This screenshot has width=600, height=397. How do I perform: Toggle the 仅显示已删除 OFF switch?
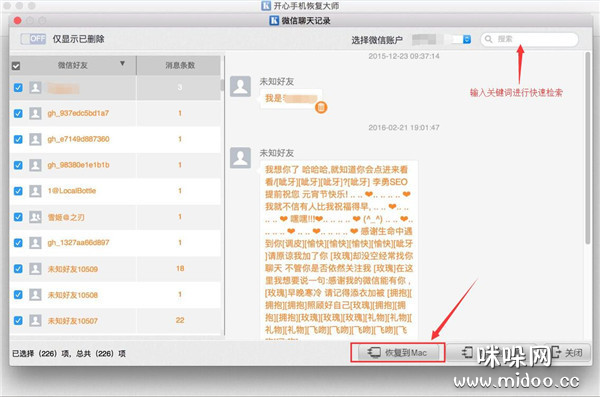click(x=33, y=39)
